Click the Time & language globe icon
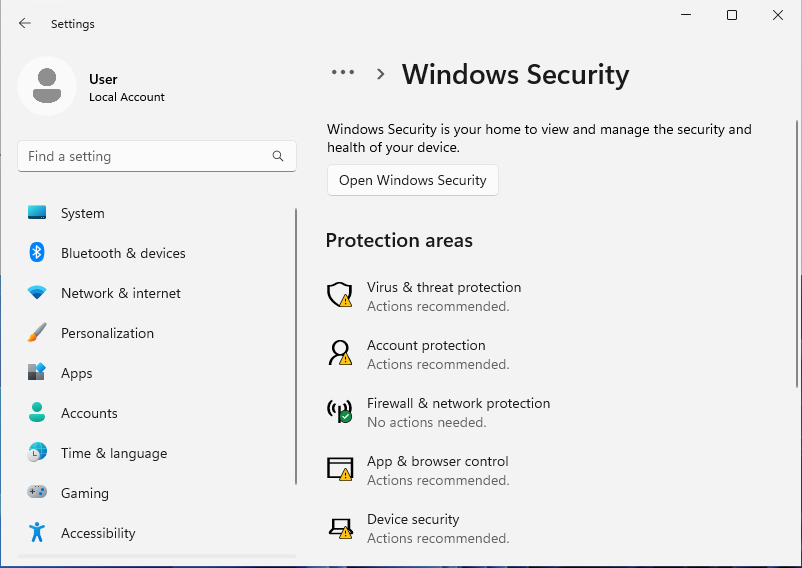 (x=37, y=452)
